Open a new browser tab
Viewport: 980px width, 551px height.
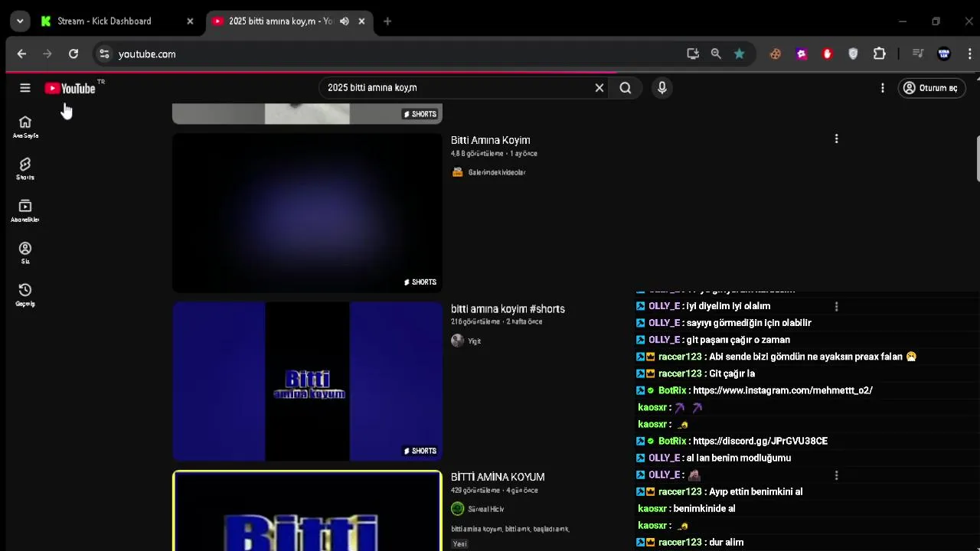(387, 21)
